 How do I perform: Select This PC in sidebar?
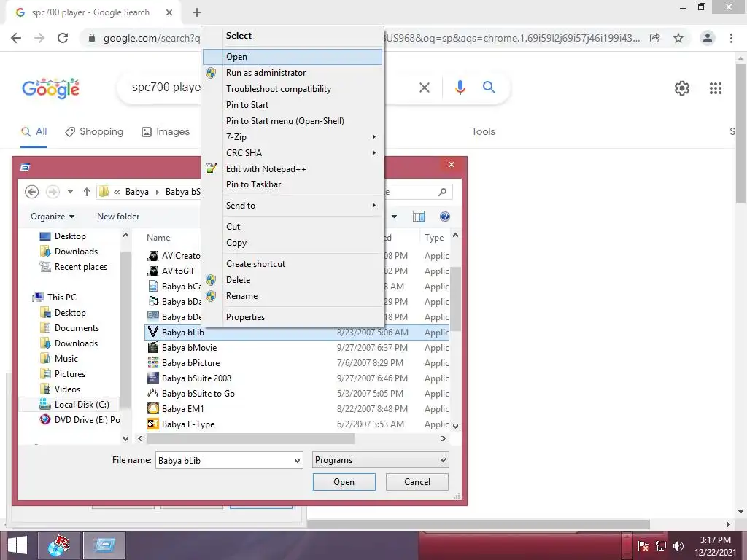tap(54, 297)
